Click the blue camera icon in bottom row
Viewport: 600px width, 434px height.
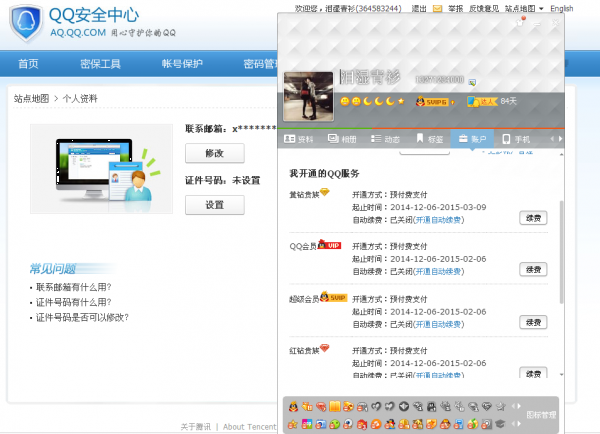click(321, 424)
